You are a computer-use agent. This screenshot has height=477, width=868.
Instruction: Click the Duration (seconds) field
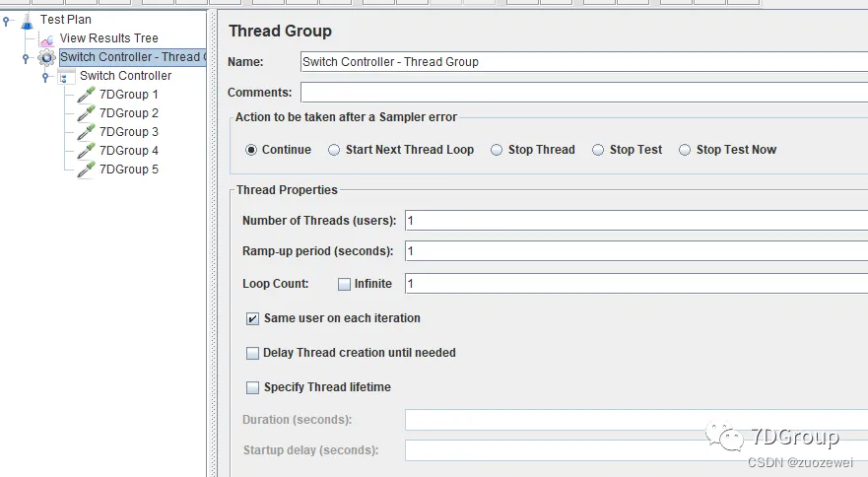point(636,420)
